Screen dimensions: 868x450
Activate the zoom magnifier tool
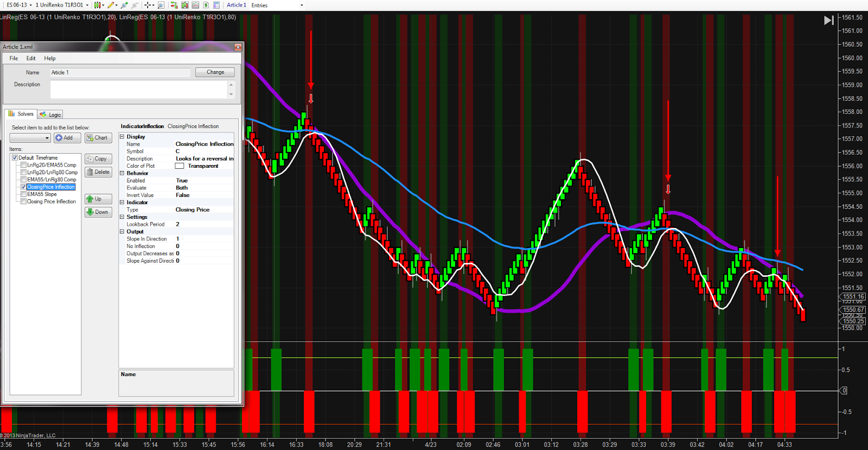coord(161,5)
